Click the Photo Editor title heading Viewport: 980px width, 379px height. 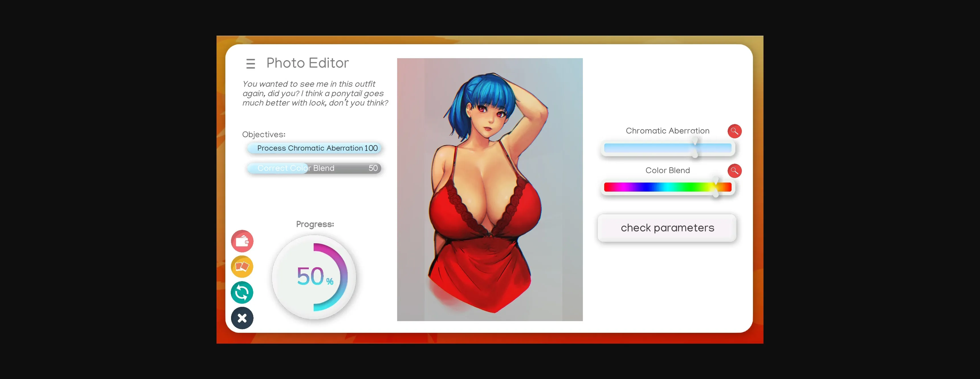point(308,62)
